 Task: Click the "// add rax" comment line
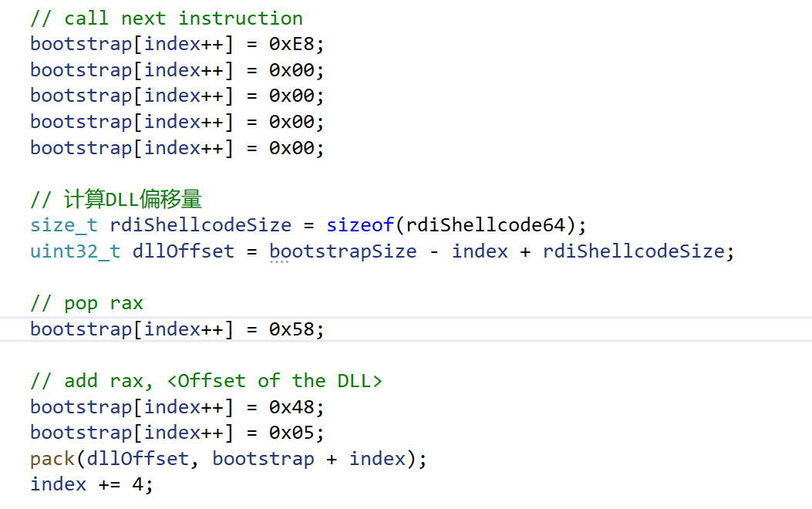(206, 381)
